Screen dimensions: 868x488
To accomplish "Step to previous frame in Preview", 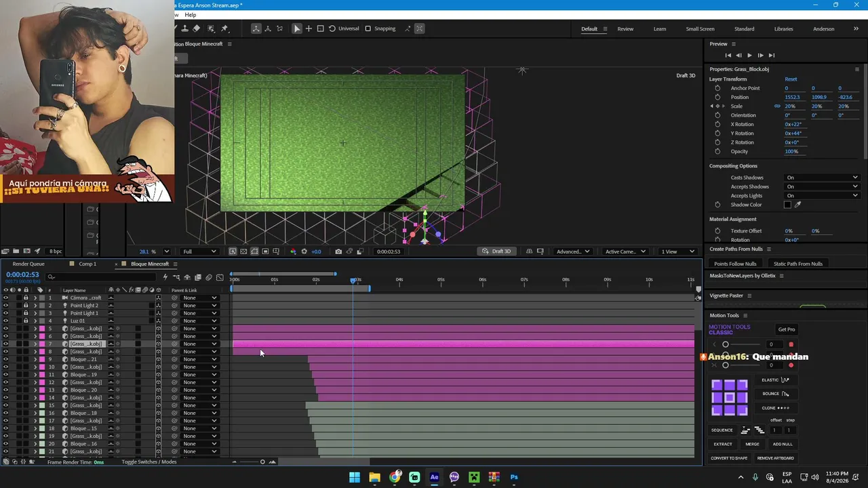I will 738,56.
